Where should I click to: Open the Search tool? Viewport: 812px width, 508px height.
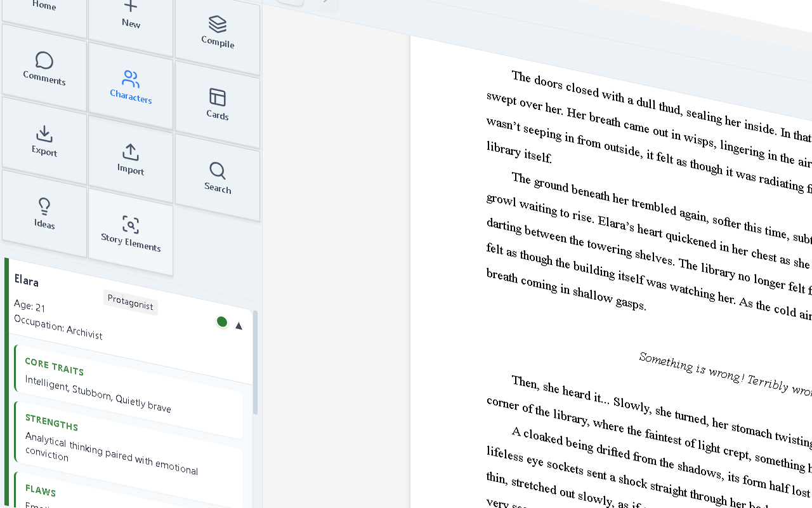tap(217, 177)
